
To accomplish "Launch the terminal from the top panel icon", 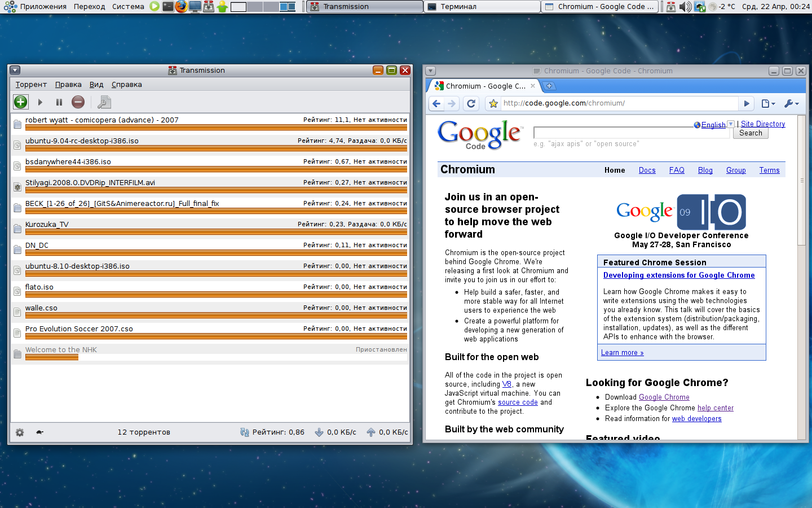I will coord(168,7).
